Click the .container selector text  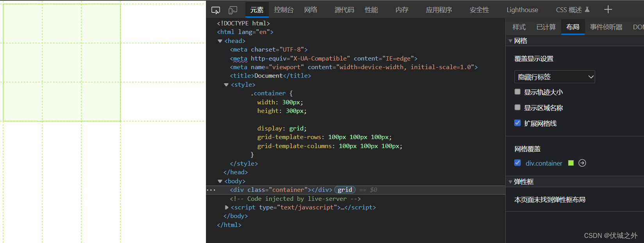click(268, 93)
